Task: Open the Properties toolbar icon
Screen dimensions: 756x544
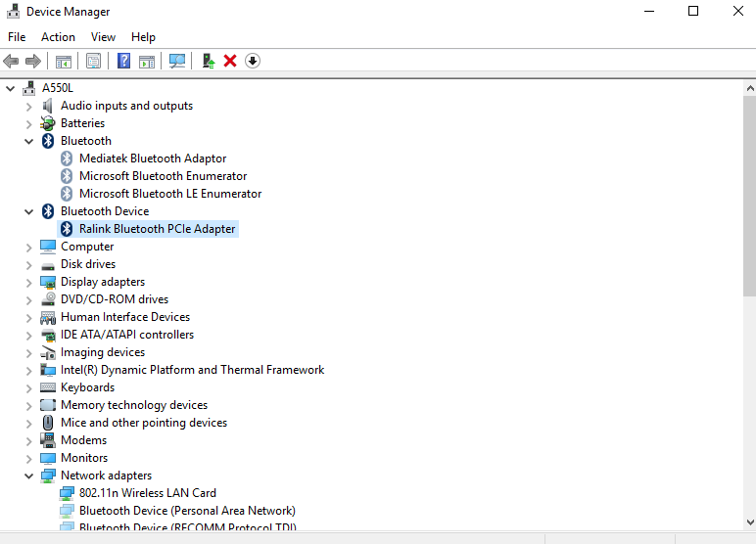Action: (93, 61)
